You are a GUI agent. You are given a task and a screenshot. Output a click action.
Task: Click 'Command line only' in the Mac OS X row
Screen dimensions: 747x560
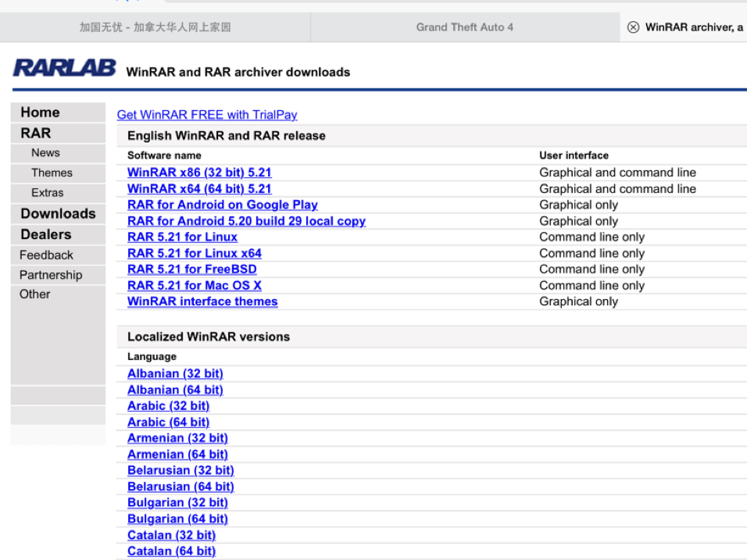tap(592, 286)
